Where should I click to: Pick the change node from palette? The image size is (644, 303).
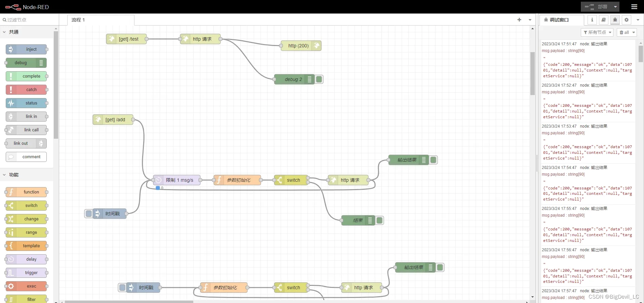click(x=26, y=219)
